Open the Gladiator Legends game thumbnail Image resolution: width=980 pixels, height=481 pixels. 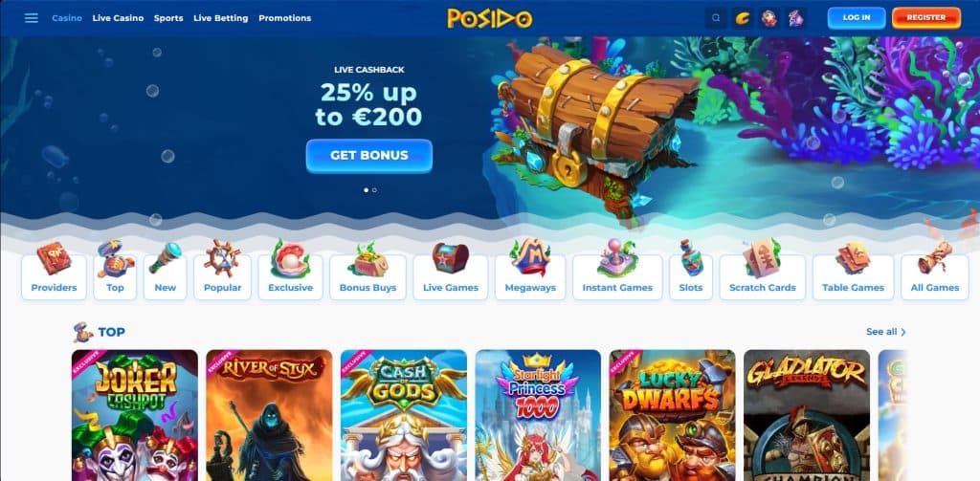click(806, 415)
